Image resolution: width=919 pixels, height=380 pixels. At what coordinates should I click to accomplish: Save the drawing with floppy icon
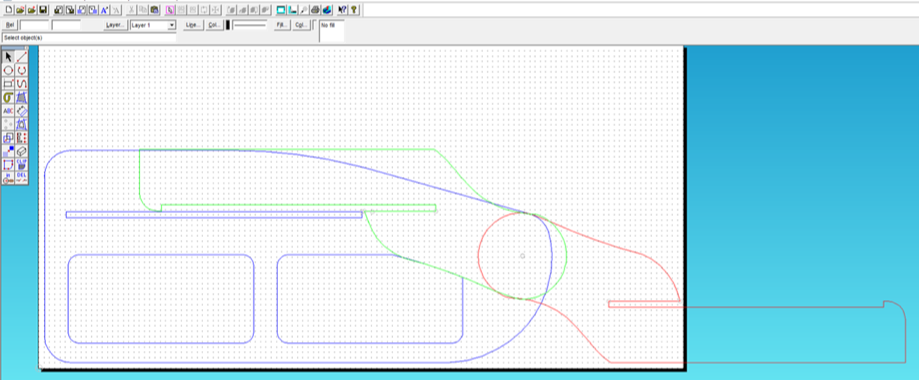(43, 9)
